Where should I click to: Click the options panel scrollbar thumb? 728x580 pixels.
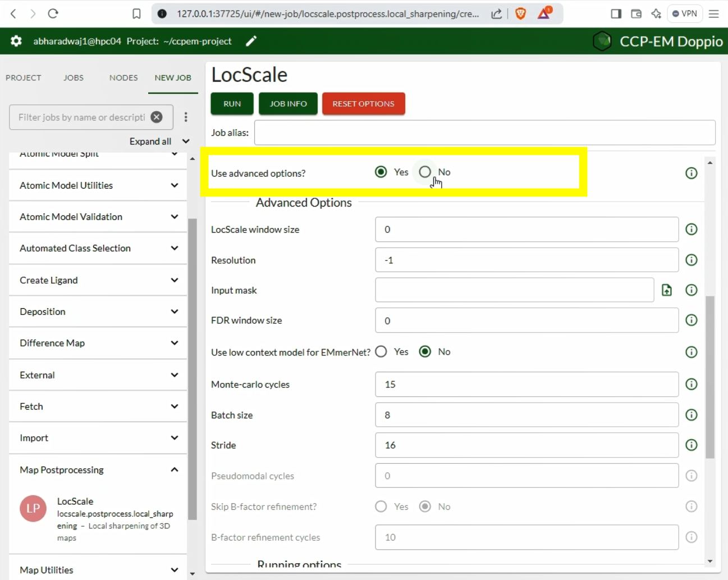coord(710,377)
